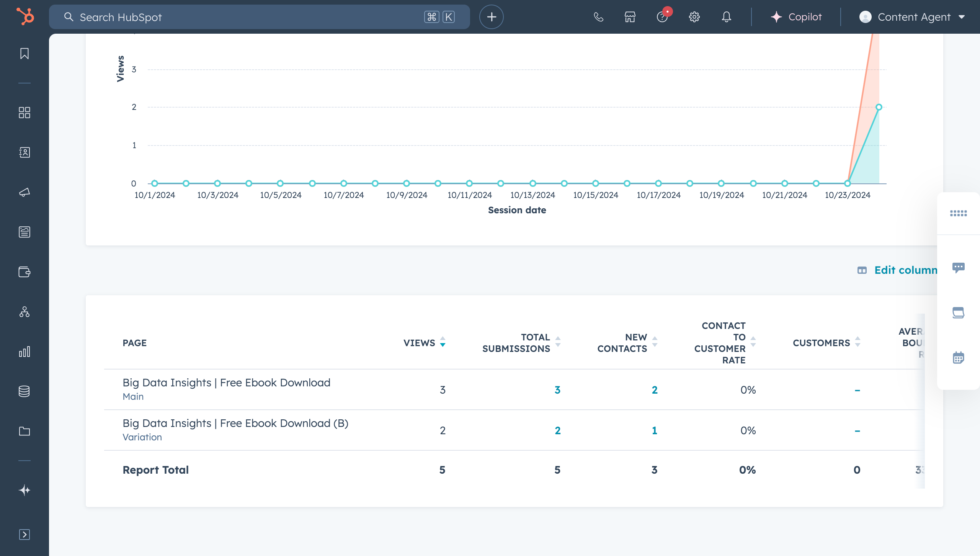The height and width of the screenshot is (556, 980).
Task: Click the Report Total label
Action: pos(155,470)
